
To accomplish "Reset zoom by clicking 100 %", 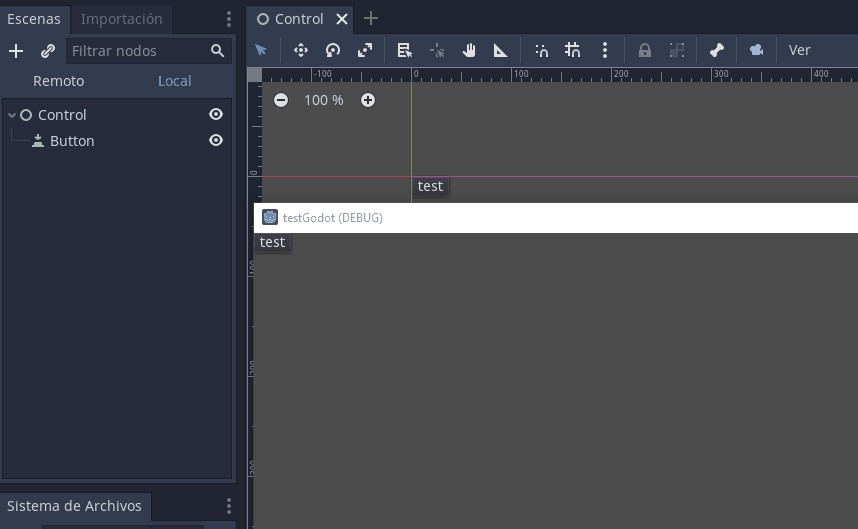I will click(x=323, y=100).
